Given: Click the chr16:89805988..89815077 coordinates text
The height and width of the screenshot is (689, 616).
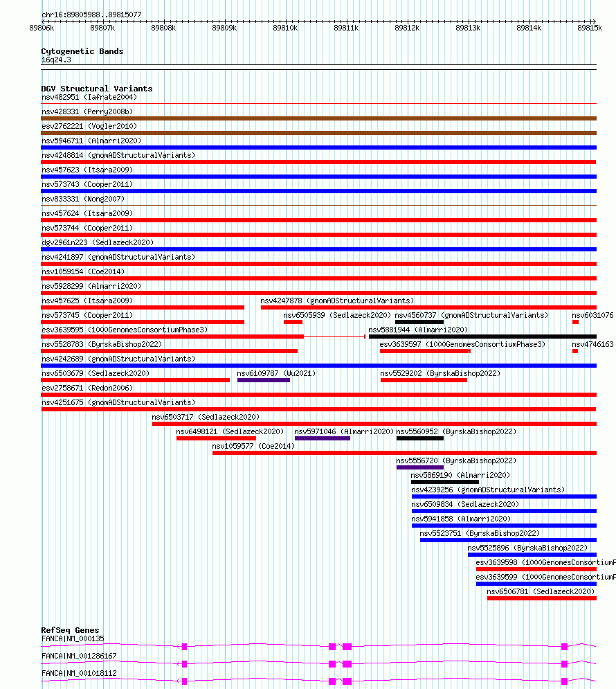Looking at the screenshot, I should [91, 14].
